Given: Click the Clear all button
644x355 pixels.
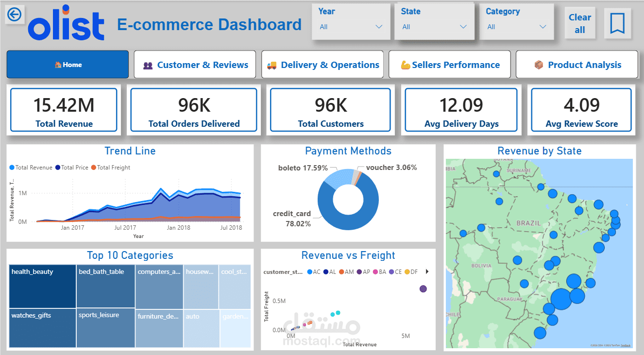Looking at the screenshot, I should [580, 23].
